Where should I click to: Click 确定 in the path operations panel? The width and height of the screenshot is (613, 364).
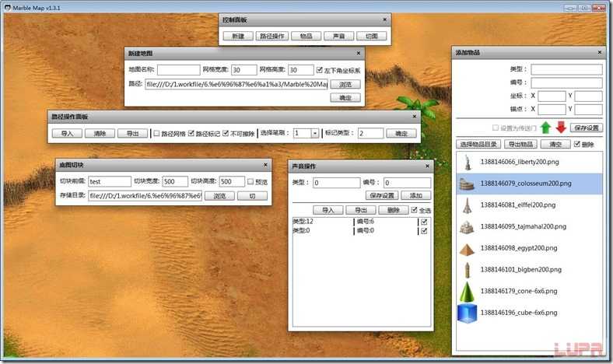[401, 133]
